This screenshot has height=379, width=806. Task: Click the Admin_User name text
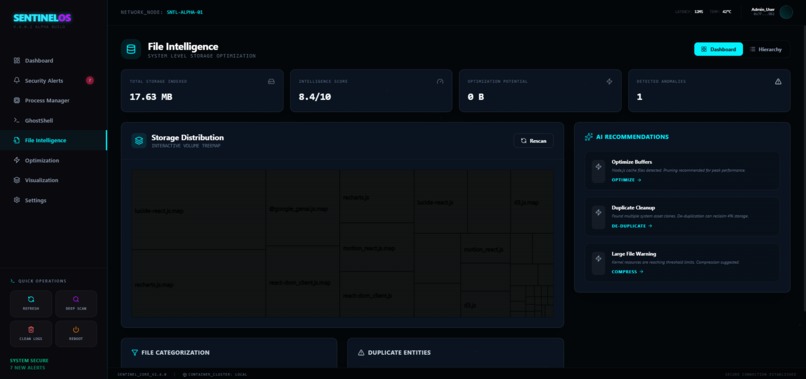[763, 9]
